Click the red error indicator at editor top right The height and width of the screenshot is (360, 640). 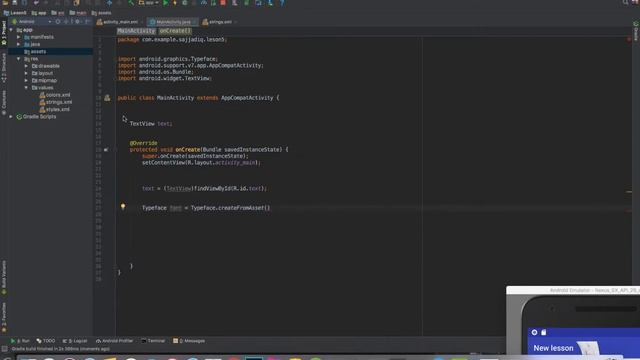click(x=629, y=39)
